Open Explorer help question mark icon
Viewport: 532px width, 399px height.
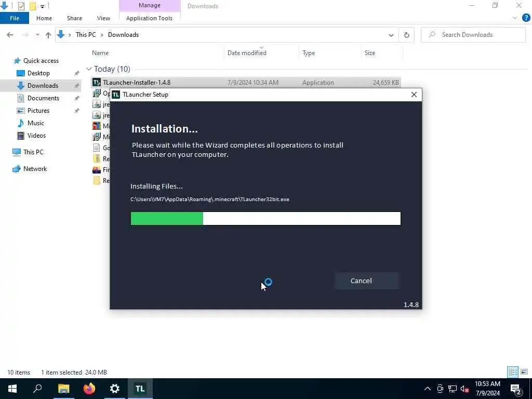[x=526, y=18]
